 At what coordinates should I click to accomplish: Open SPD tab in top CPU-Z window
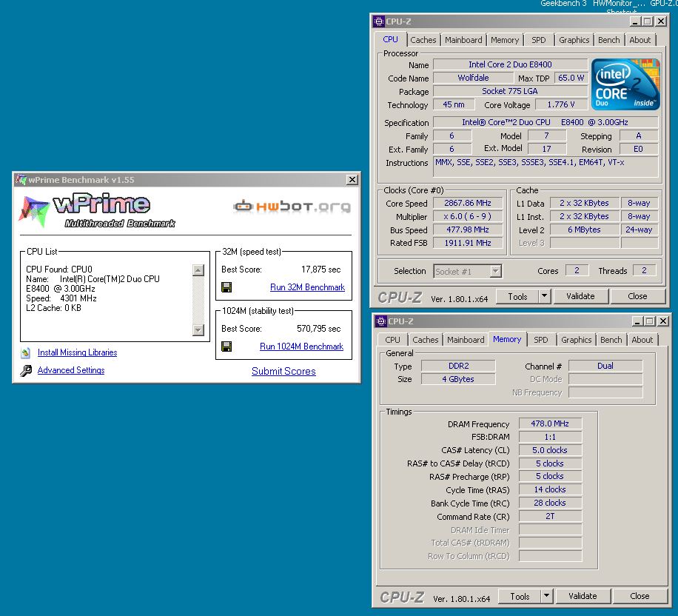pos(538,40)
